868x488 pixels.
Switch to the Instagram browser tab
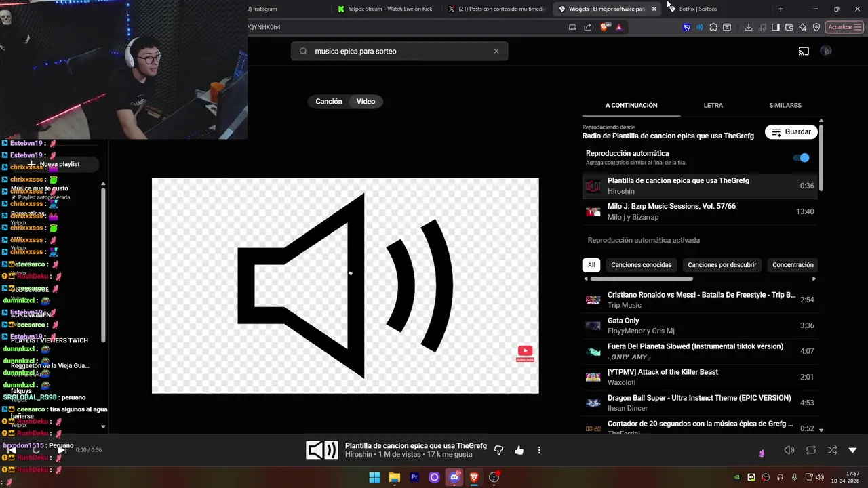click(x=263, y=9)
